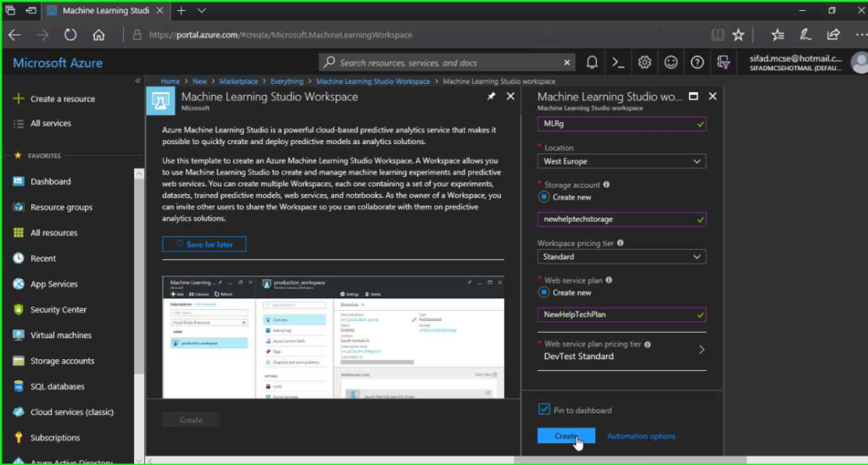Share this page icon

coord(833,35)
